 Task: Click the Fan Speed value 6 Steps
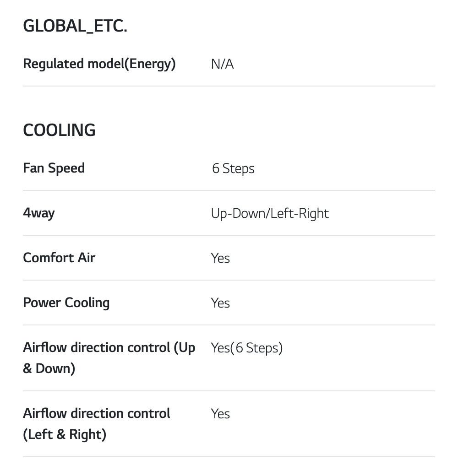click(x=233, y=168)
